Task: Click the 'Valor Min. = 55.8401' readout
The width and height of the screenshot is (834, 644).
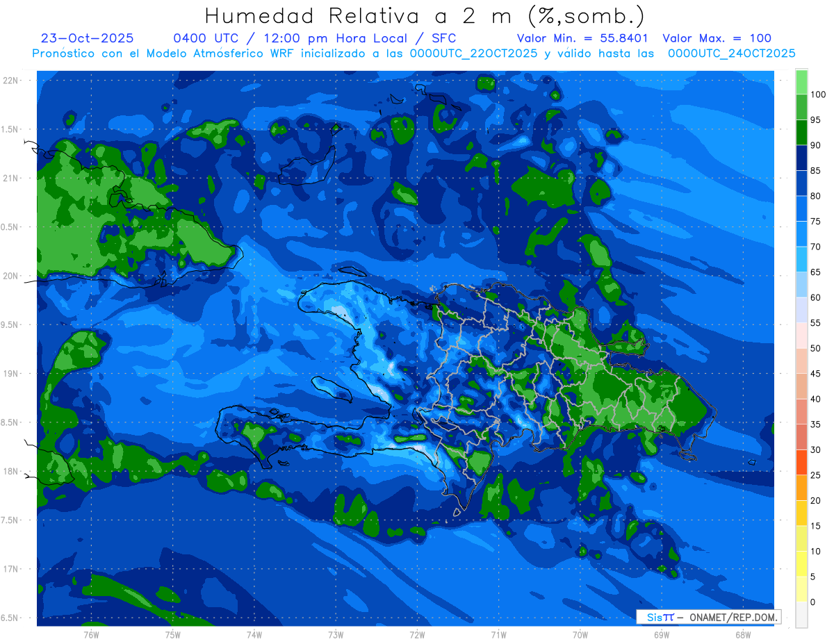Action: click(x=582, y=38)
